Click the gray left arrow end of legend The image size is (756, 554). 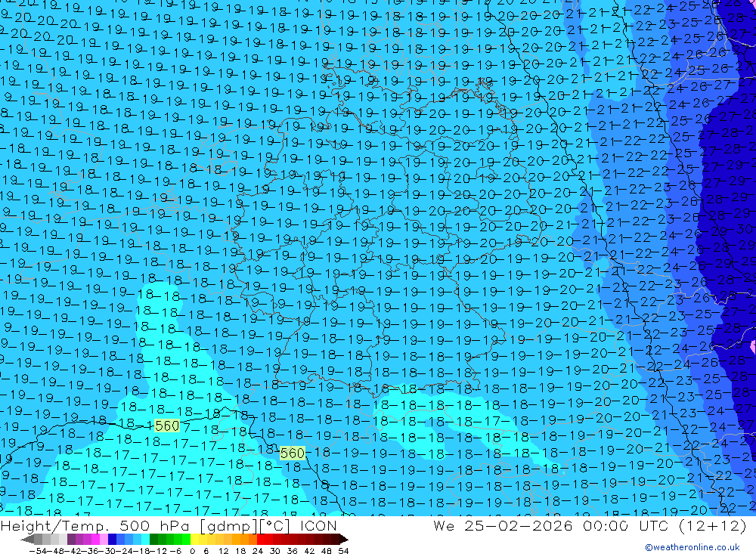click(27, 539)
